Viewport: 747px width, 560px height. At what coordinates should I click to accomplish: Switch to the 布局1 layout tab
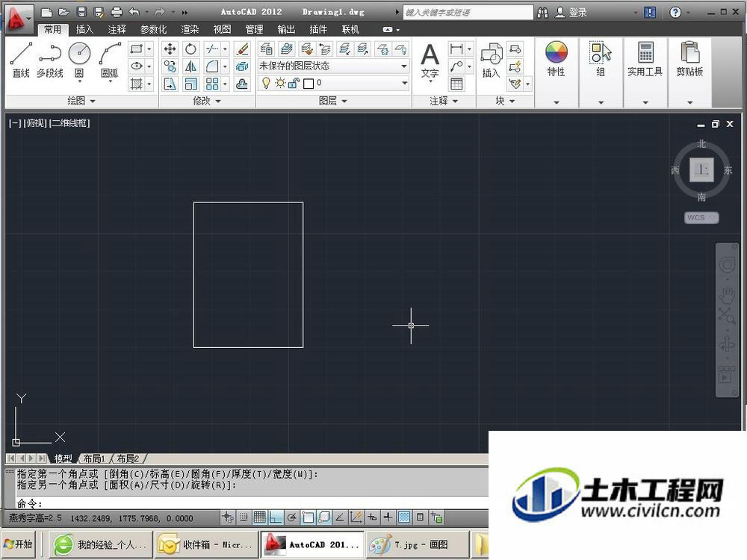point(94,458)
